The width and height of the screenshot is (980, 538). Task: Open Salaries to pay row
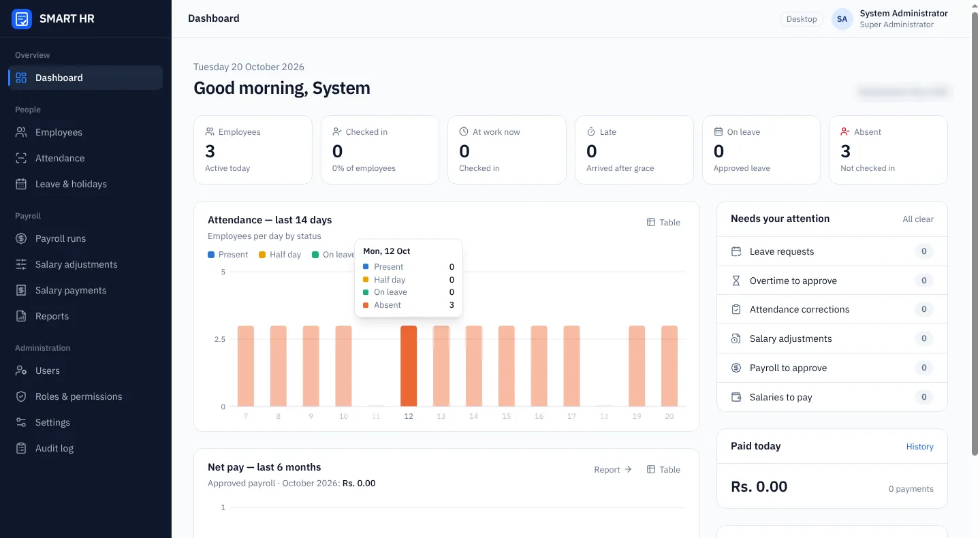[832, 397]
